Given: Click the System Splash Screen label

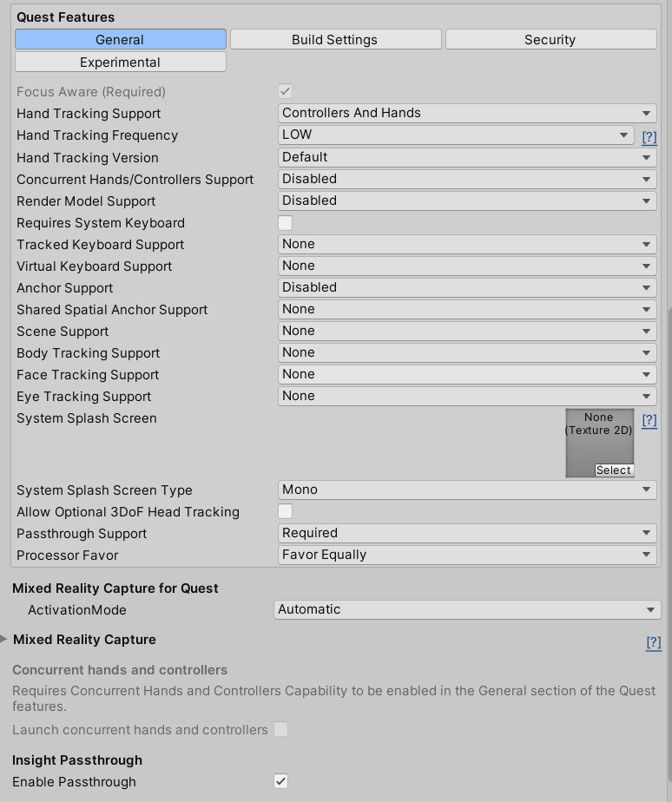Looking at the screenshot, I should pyautogui.click(x=87, y=418).
